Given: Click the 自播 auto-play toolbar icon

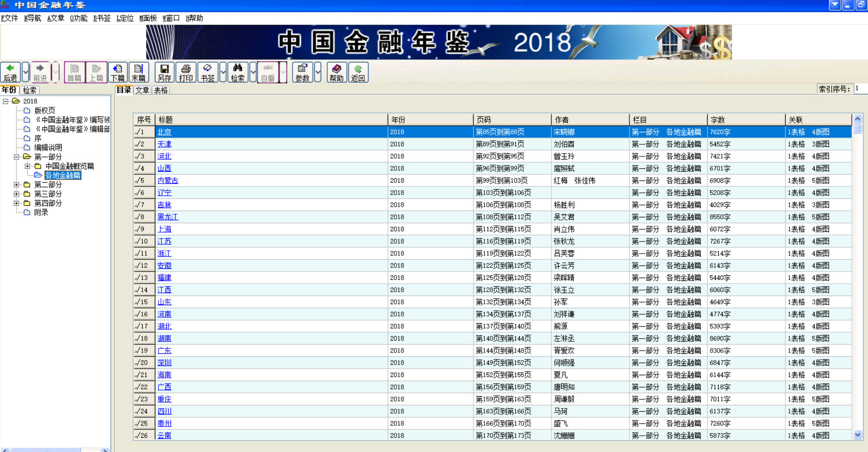Looking at the screenshot, I should (268, 72).
